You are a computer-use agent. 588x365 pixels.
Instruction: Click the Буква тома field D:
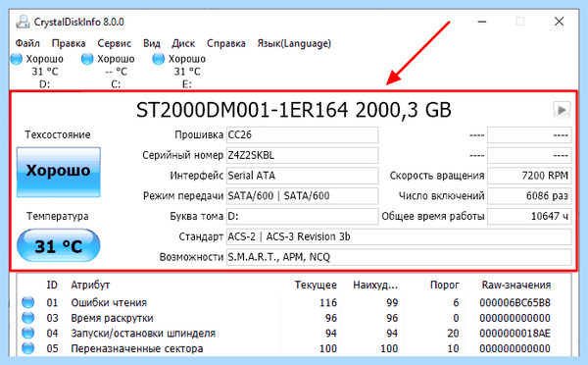coord(302,216)
